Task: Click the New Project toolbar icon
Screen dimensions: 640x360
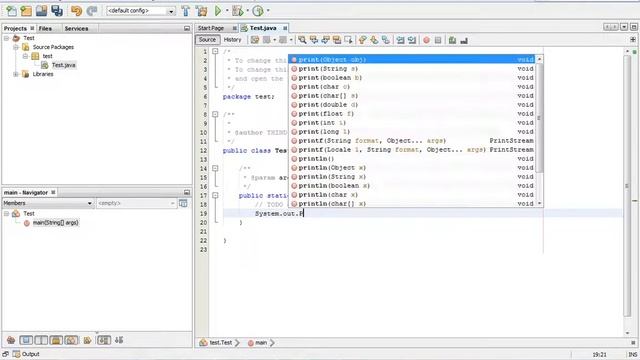Action: tap(26, 11)
